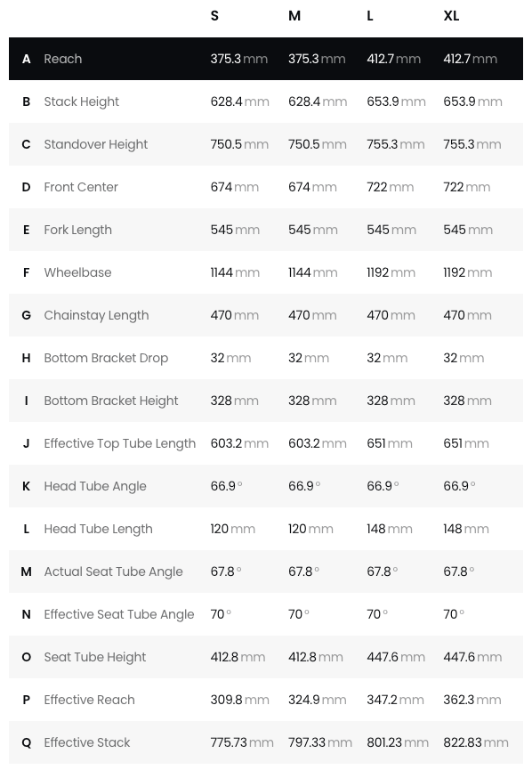Select the Standover Height row label
This screenshot has height=770, width=532.
point(96,144)
